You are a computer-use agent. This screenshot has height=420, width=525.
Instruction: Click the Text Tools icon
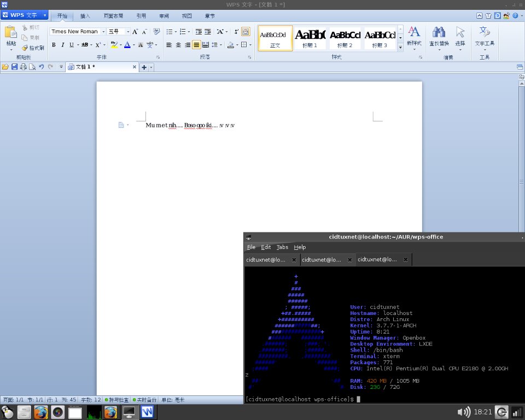[x=485, y=32]
